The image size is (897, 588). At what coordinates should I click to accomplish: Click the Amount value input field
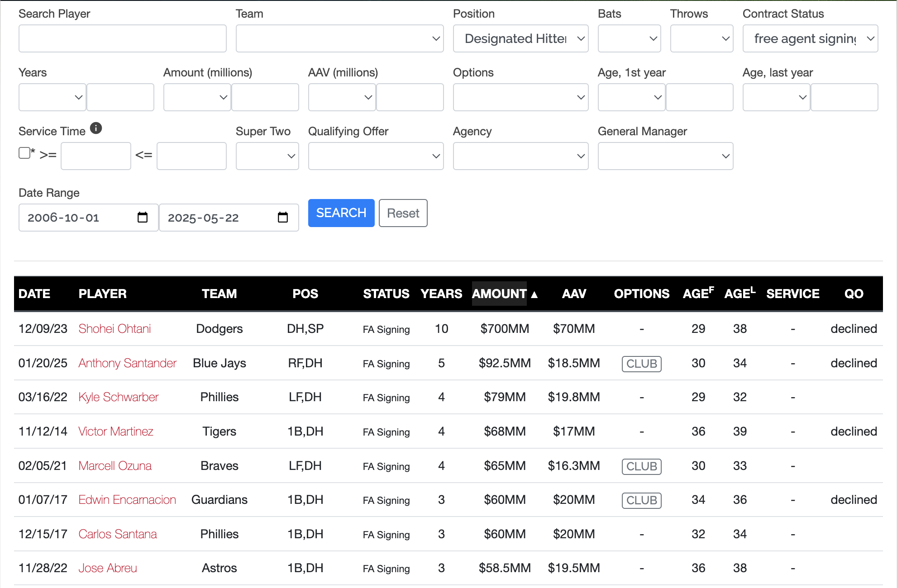point(265,97)
